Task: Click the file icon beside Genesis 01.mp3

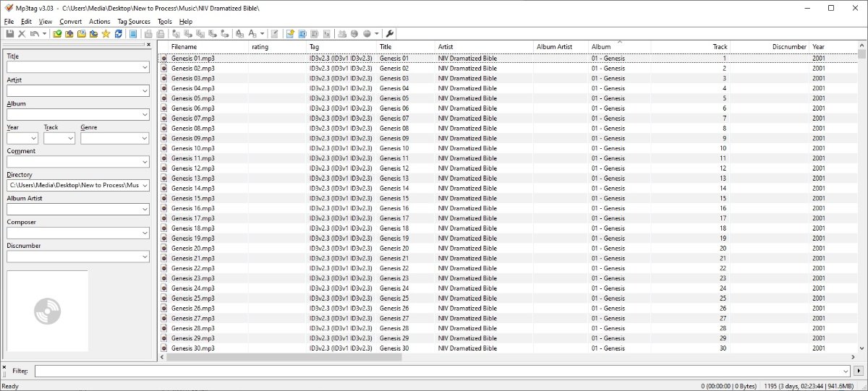Action: [163, 58]
